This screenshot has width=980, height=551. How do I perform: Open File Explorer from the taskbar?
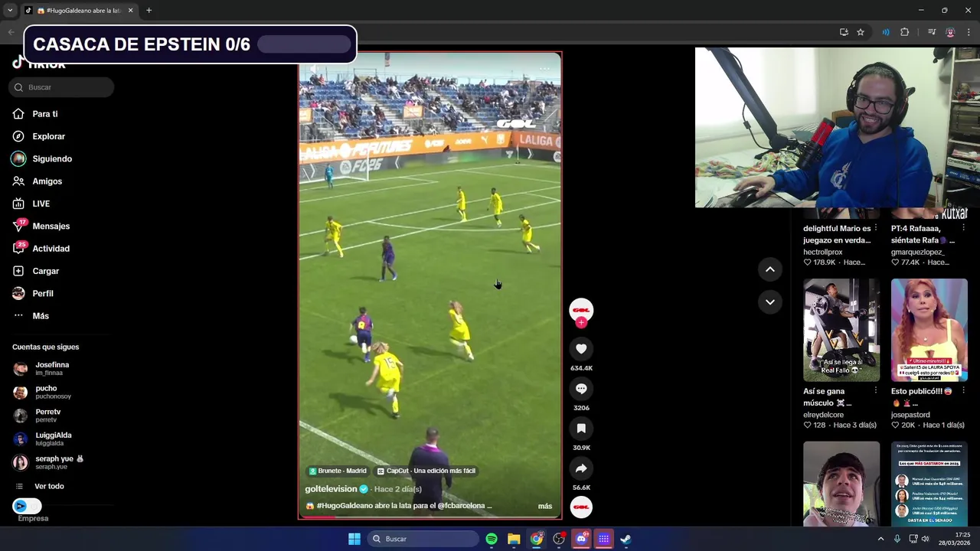click(x=514, y=539)
